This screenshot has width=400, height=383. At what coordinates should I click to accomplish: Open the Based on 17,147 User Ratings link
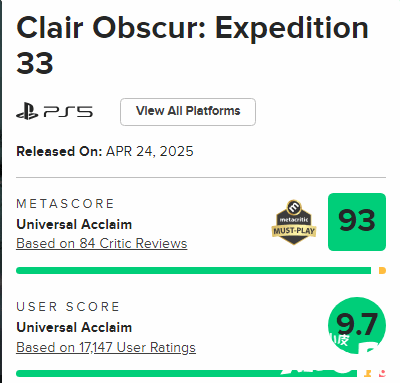106,347
